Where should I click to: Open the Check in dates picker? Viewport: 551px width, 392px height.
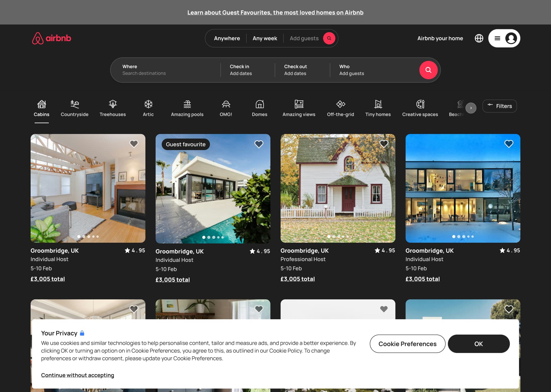coord(248,70)
